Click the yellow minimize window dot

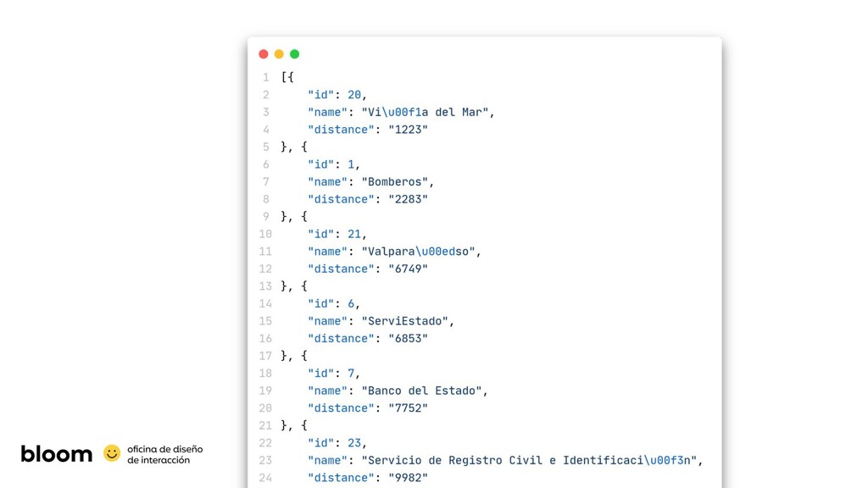coord(279,53)
